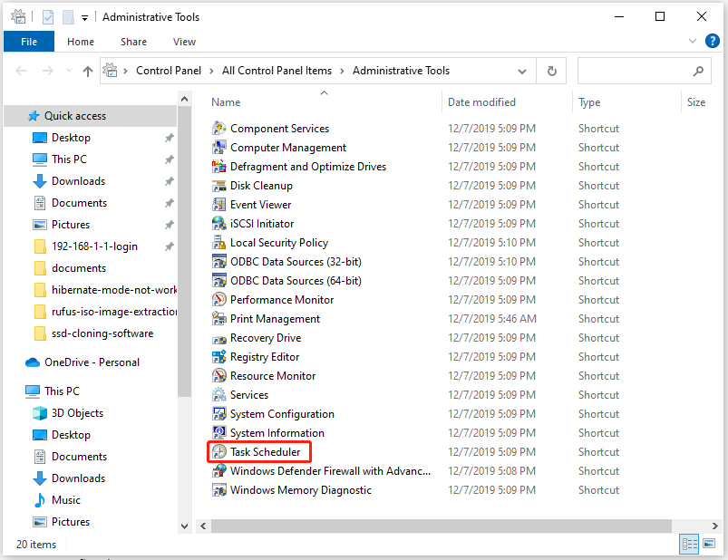Click the Help question mark icon
728x560 pixels.
[x=713, y=41]
